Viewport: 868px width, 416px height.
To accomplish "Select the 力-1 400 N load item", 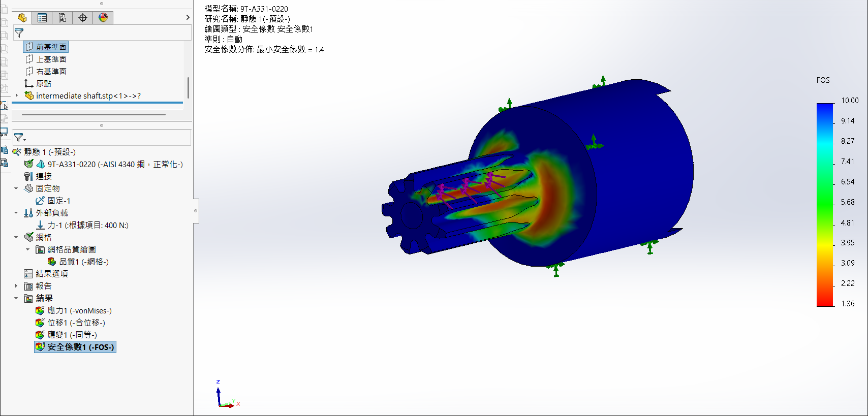I will [x=87, y=225].
